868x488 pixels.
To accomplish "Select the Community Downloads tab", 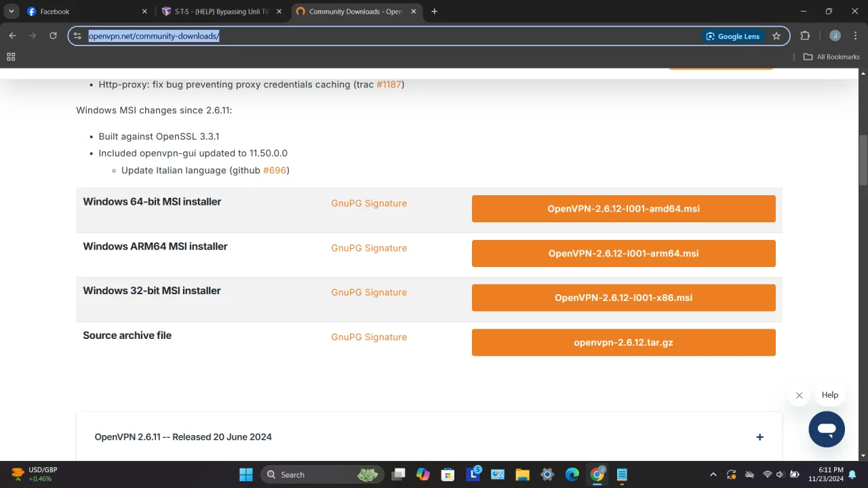I will coord(357,12).
